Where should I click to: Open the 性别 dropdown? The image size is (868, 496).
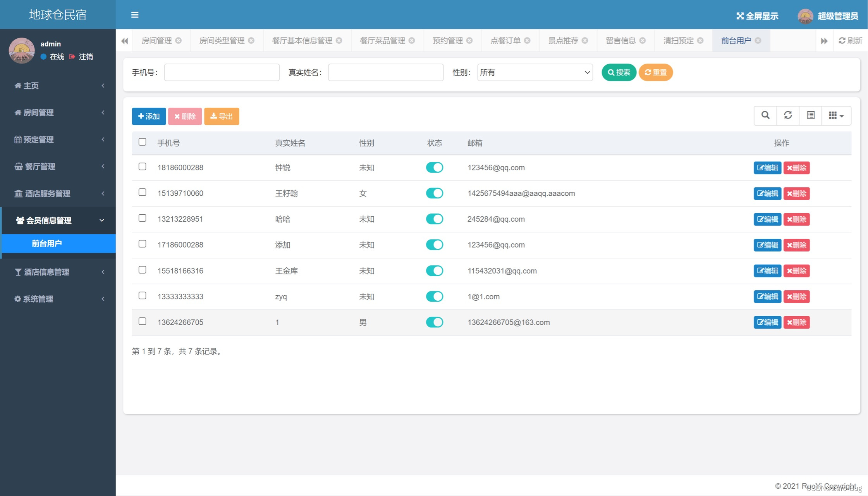(535, 72)
